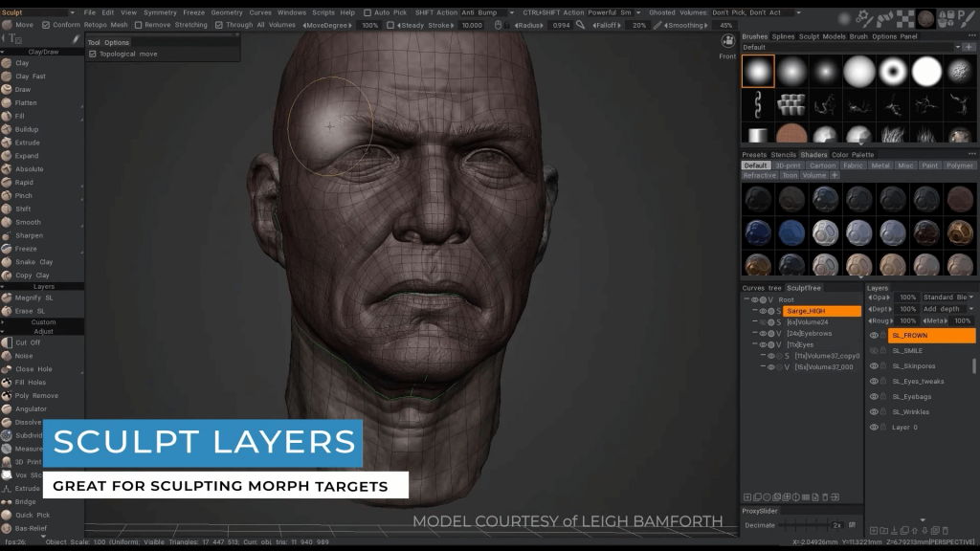980x551 pixels.
Task: Switch to the Curves tree tab
Action: [761, 289]
